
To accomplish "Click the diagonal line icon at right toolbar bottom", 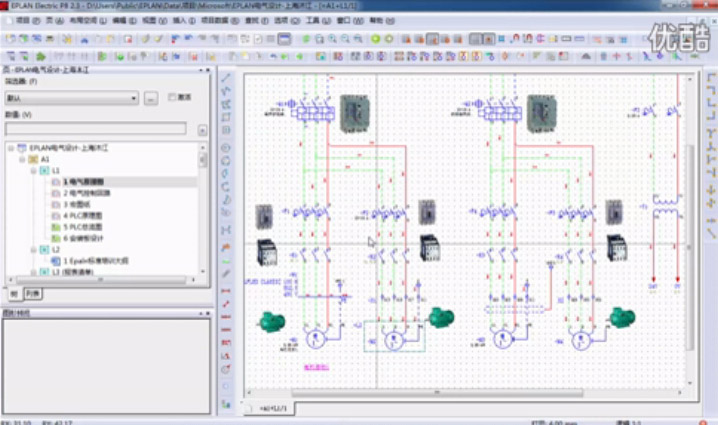I will point(711,233).
